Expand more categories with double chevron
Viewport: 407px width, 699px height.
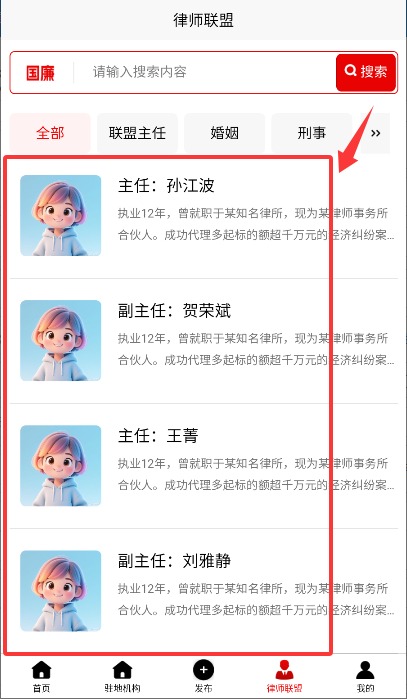point(375,133)
